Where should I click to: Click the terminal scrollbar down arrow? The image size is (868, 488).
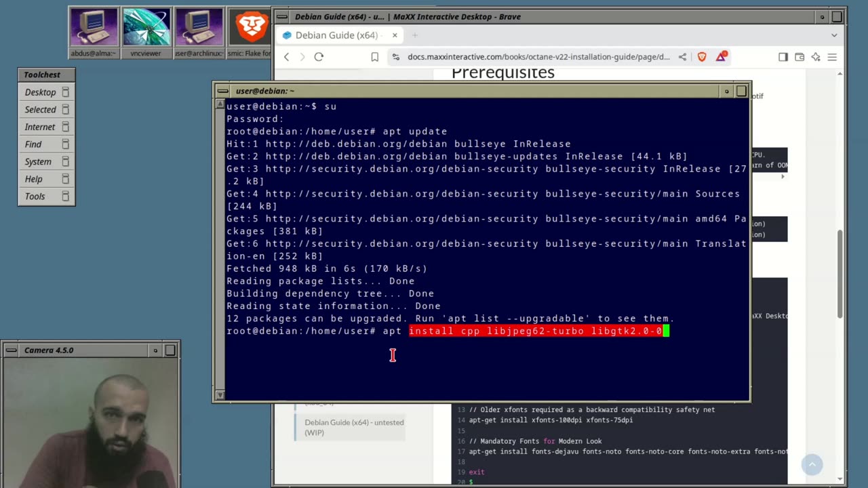(x=220, y=394)
